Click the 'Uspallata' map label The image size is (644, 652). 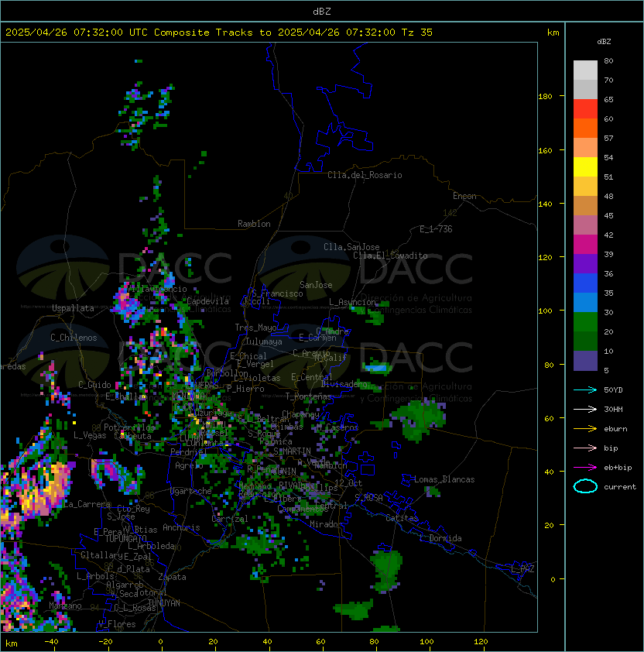pyautogui.click(x=73, y=308)
